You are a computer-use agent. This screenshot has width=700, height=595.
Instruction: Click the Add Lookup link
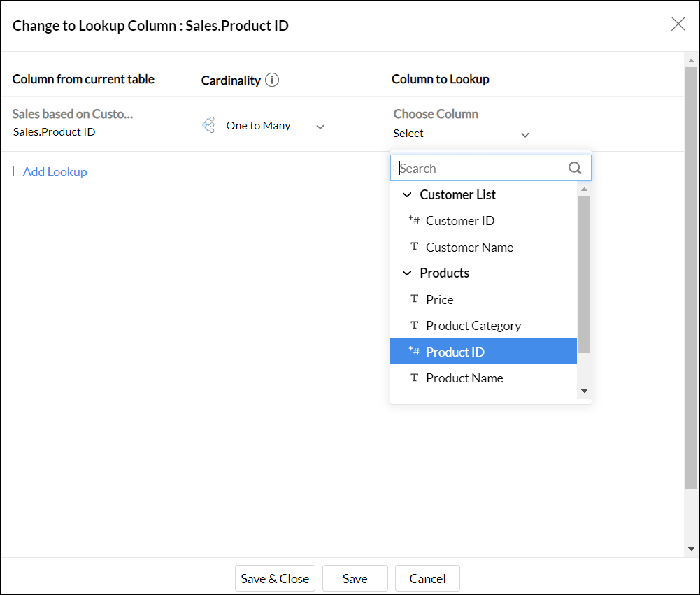[x=53, y=171]
